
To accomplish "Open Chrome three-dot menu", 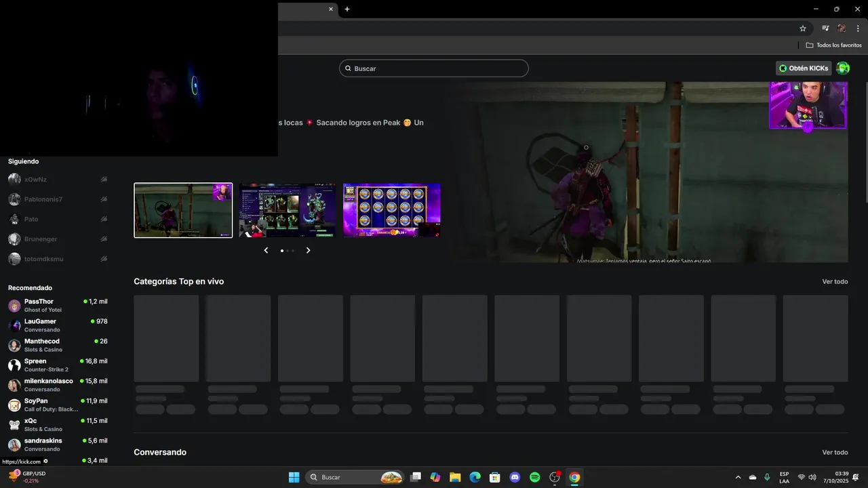I will (858, 28).
